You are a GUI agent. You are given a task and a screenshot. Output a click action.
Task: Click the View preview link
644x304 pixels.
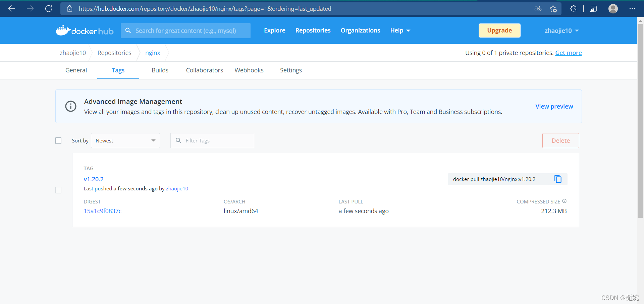coord(554,106)
